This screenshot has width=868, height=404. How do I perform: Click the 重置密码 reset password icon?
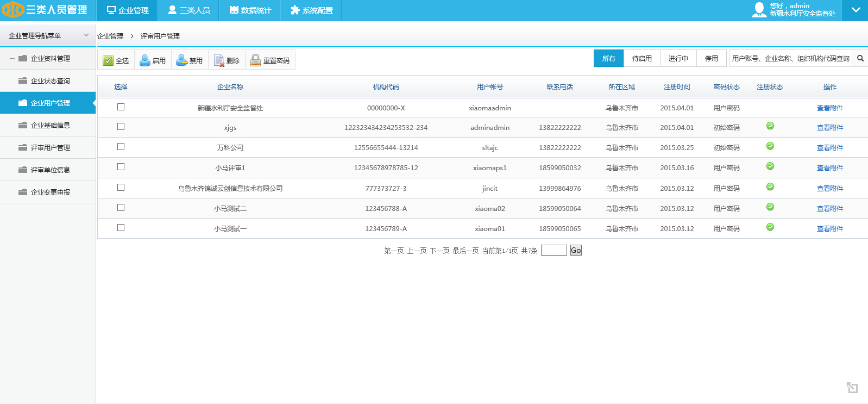point(255,60)
